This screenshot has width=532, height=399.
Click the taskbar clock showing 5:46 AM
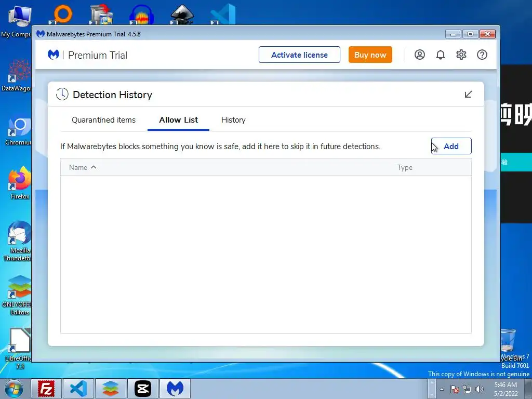[x=506, y=389]
